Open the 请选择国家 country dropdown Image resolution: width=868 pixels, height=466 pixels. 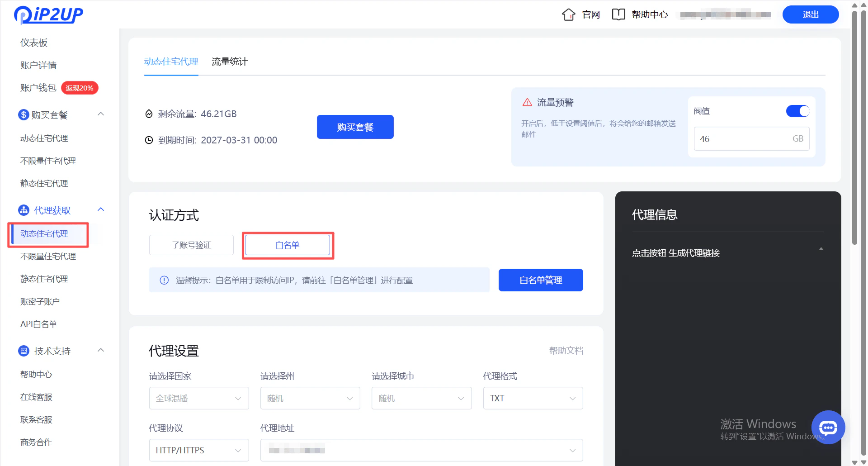(x=198, y=398)
